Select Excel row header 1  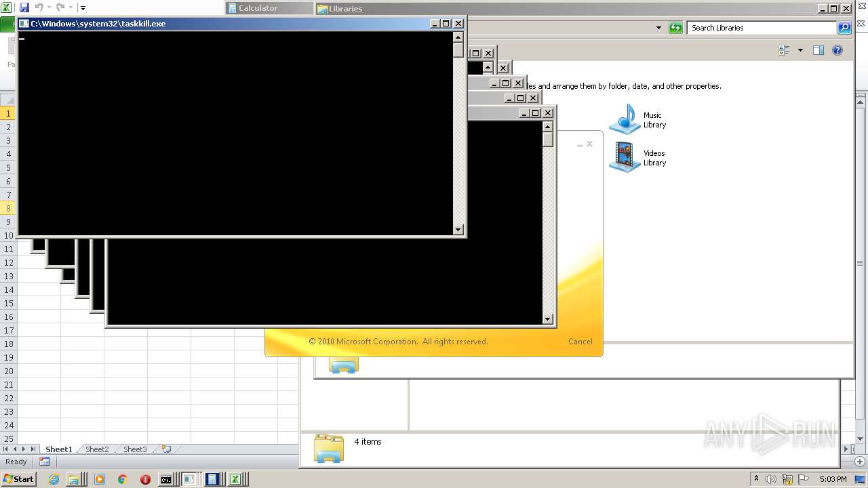9,113
